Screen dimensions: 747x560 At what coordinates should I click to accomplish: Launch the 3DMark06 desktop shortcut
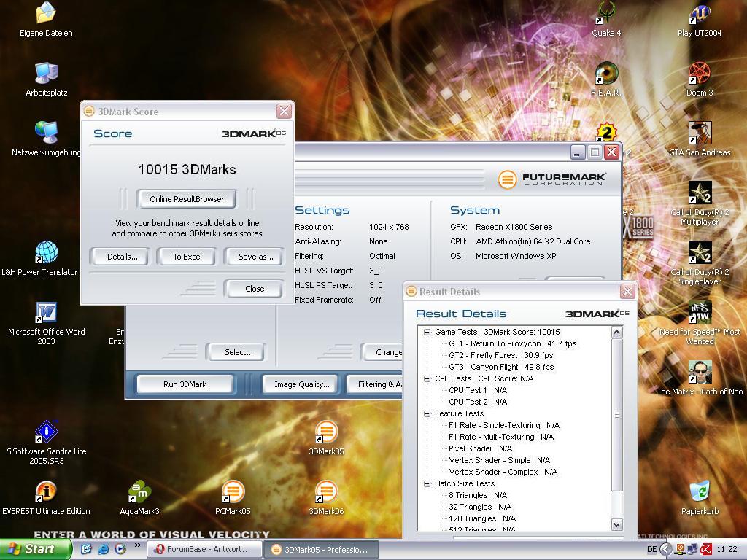tap(326, 497)
